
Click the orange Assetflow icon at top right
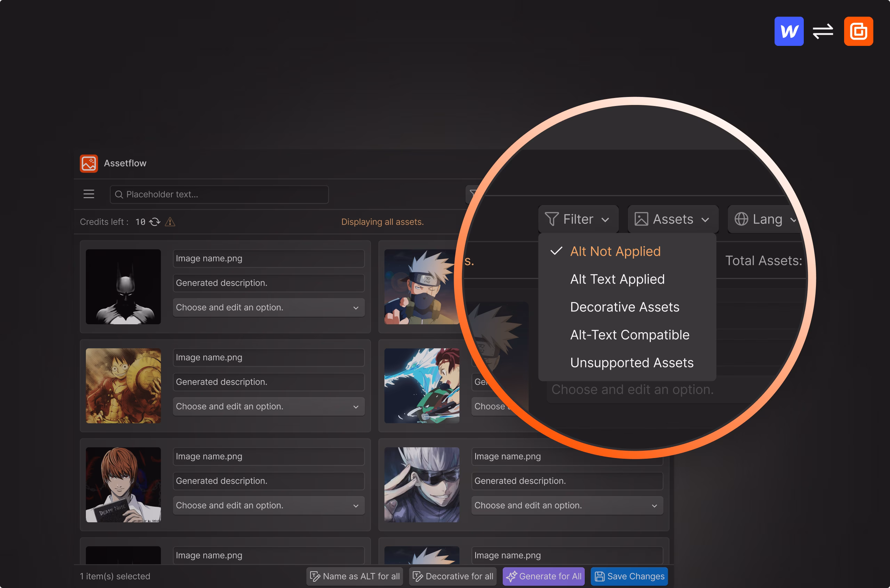click(858, 31)
